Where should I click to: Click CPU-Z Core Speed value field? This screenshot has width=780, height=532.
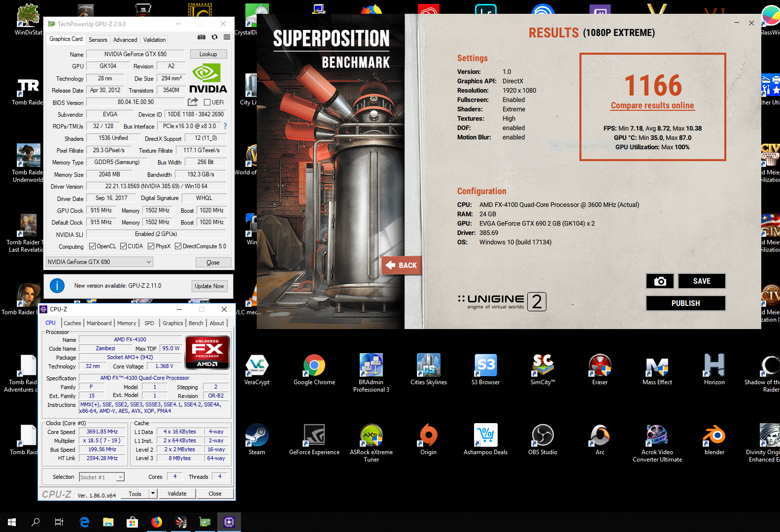(x=102, y=432)
